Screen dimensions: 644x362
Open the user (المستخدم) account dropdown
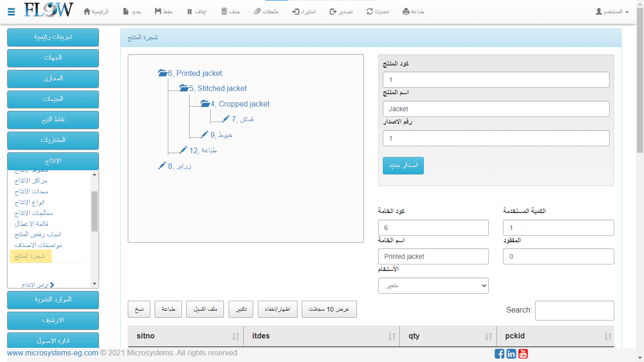(612, 11)
